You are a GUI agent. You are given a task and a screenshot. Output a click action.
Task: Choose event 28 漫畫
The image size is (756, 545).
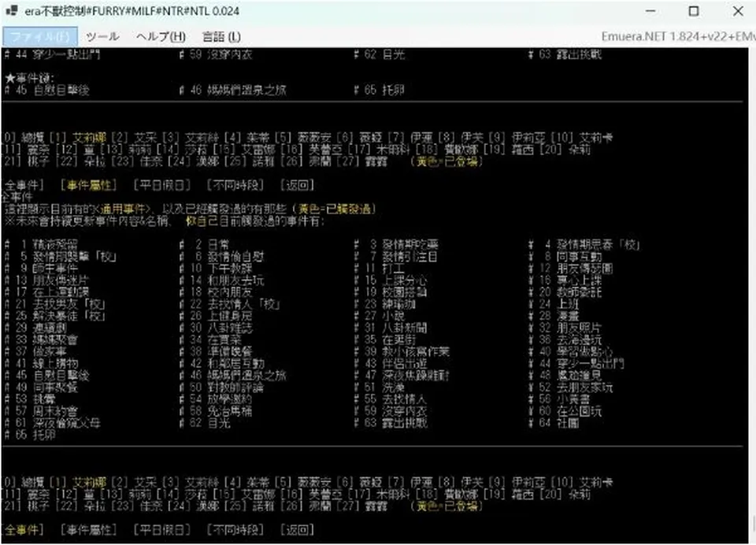(554, 316)
